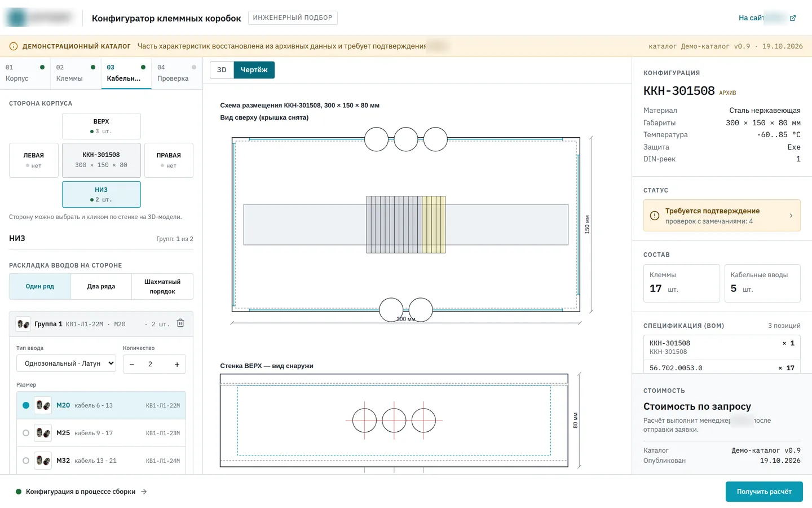Click the ККН-301508 center housing tile
812x508 pixels.
(x=101, y=160)
